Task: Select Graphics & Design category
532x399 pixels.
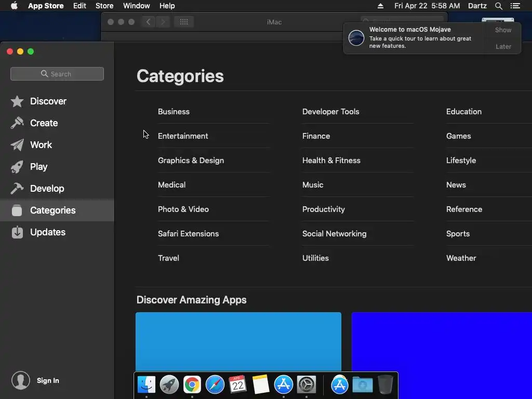Action: click(191, 161)
